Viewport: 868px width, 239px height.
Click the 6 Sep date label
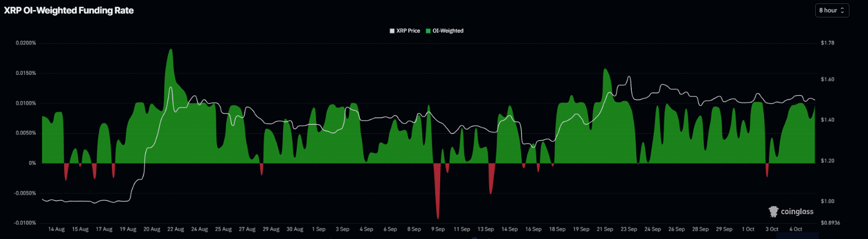[x=390, y=229]
